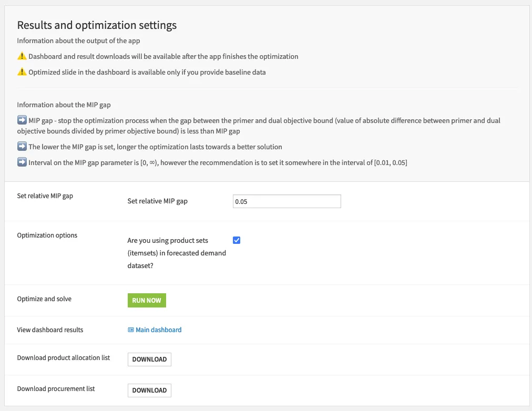Click the warning icon beside dashboard downloads notice

pos(22,56)
